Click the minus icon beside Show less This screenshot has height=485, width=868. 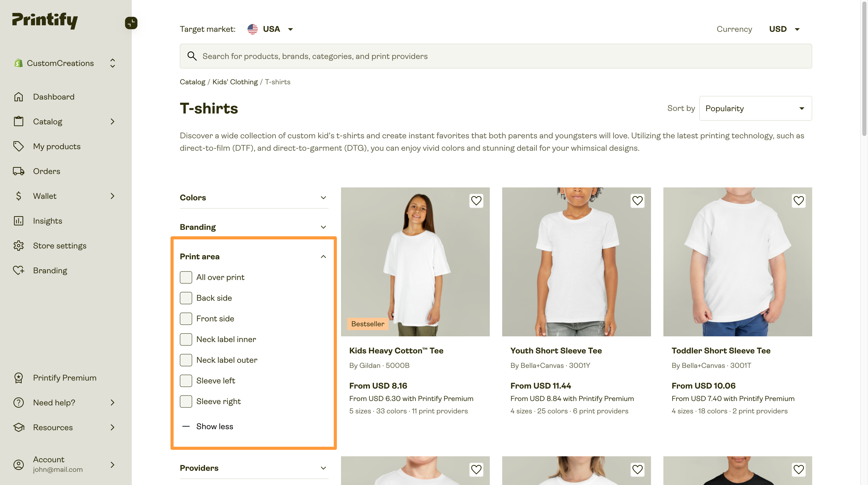coord(186,426)
